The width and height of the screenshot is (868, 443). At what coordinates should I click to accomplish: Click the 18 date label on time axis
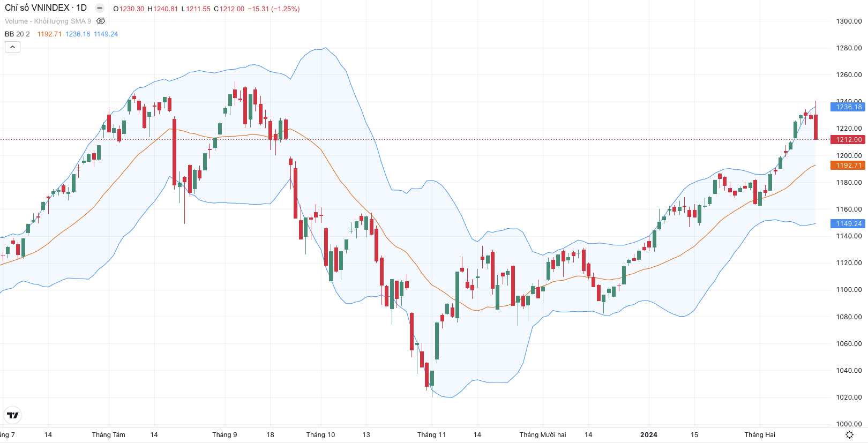point(270,435)
